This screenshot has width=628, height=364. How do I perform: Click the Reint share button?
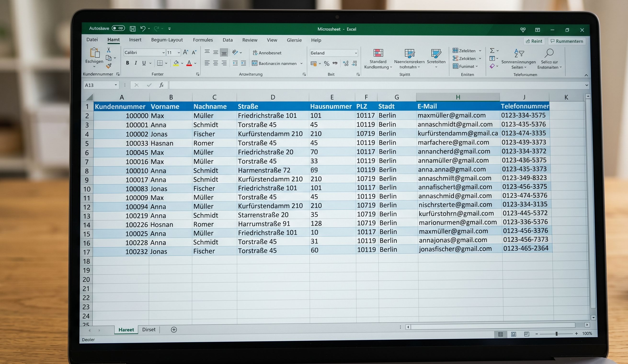[534, 41]
